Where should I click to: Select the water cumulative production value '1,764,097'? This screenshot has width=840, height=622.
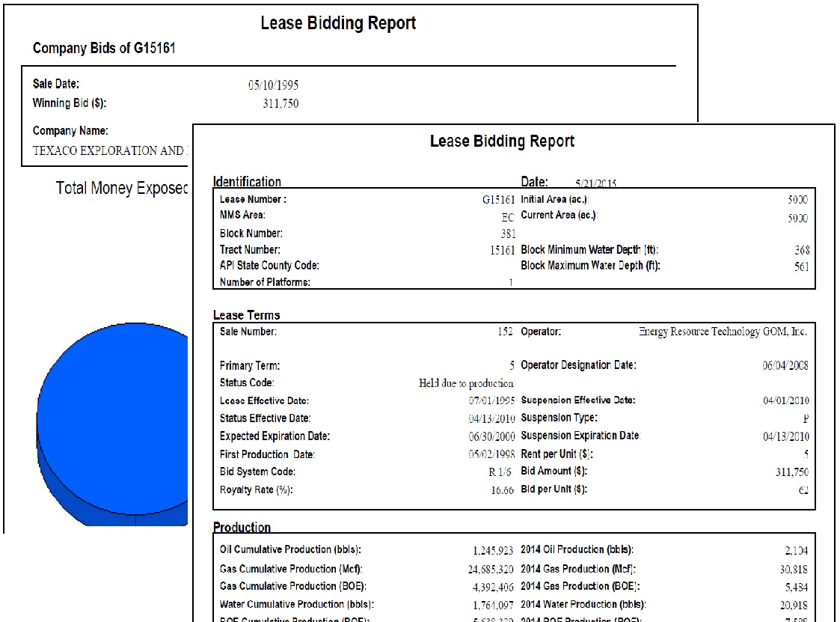[x=493, y=606]
